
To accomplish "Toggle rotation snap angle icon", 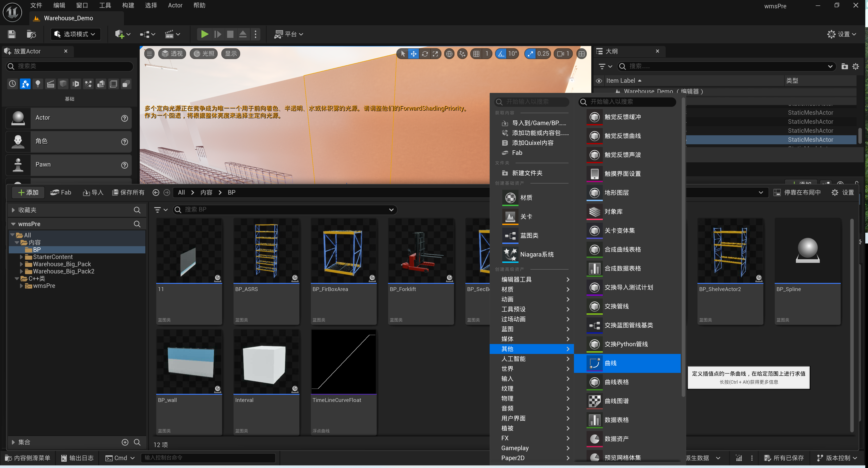I will coord(501,54).
